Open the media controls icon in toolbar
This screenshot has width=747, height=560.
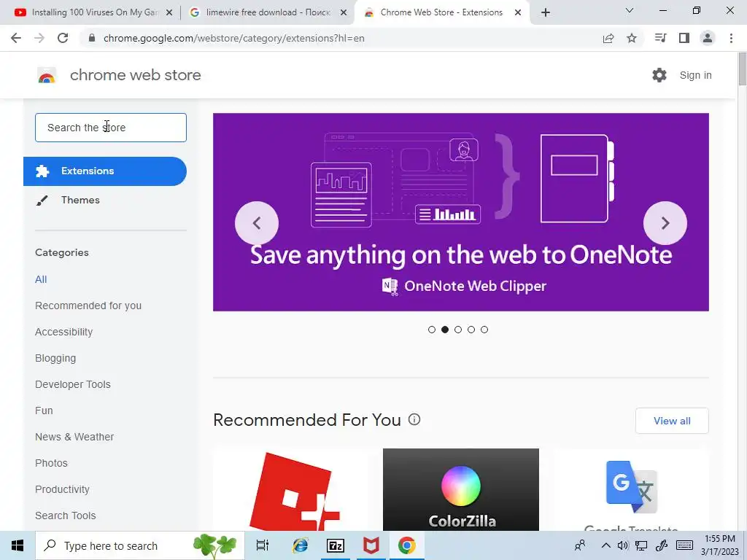coord(660,38)
